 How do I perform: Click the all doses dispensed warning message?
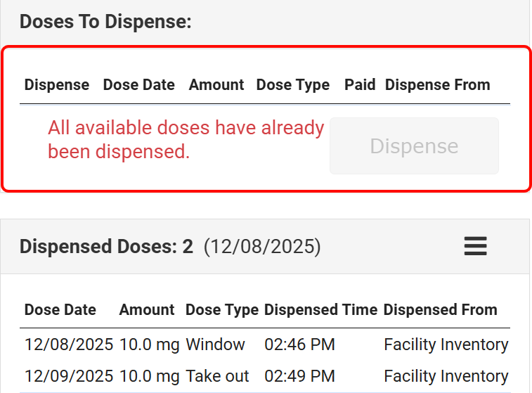point(186,139)
